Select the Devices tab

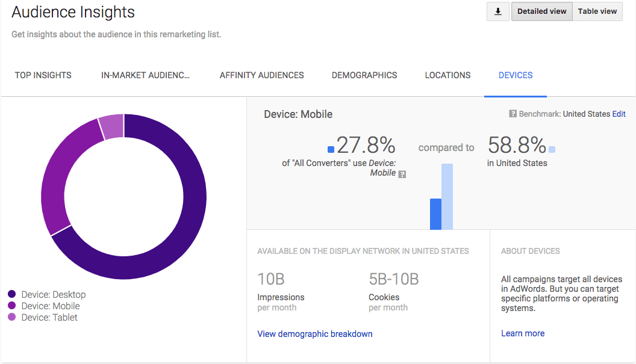click(516, 75)
